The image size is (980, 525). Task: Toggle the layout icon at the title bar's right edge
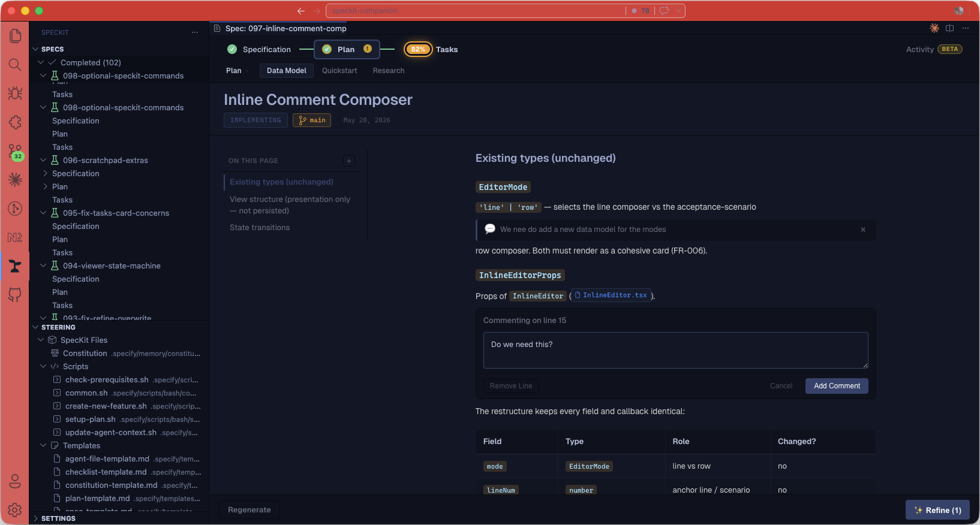pos(958,11)
